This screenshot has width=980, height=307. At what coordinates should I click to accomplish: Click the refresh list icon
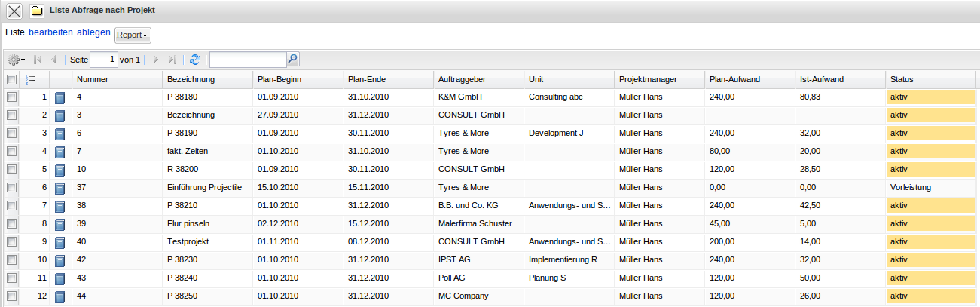click(195, 60)
